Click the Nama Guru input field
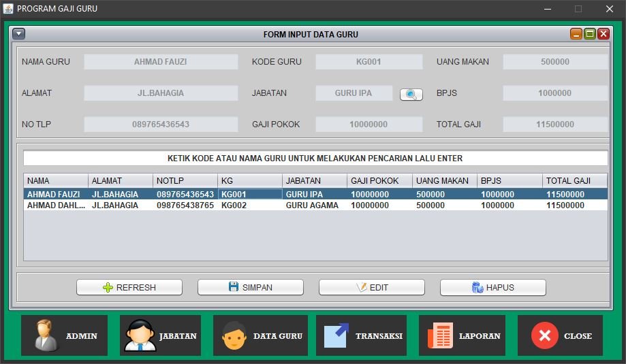The width and height of the screenshot is (626, 364). [x=161, y=62]
